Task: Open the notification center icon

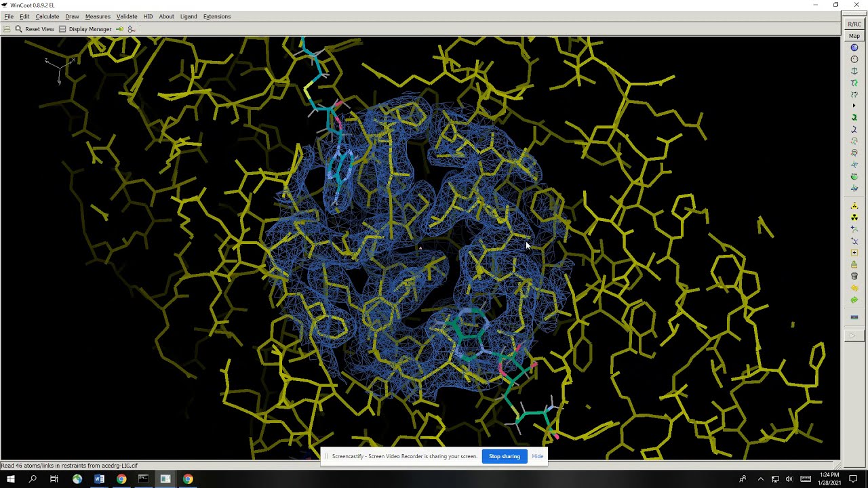Action: [853, 479]
